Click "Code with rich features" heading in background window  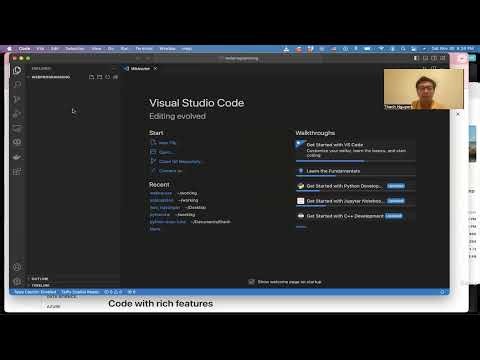point(161,304)
